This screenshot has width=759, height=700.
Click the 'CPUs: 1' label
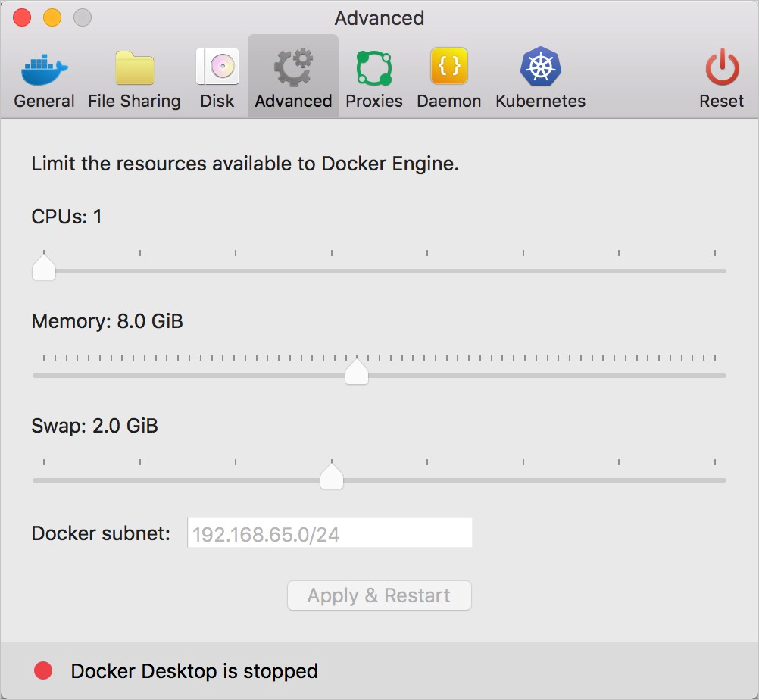coord(67,217)
